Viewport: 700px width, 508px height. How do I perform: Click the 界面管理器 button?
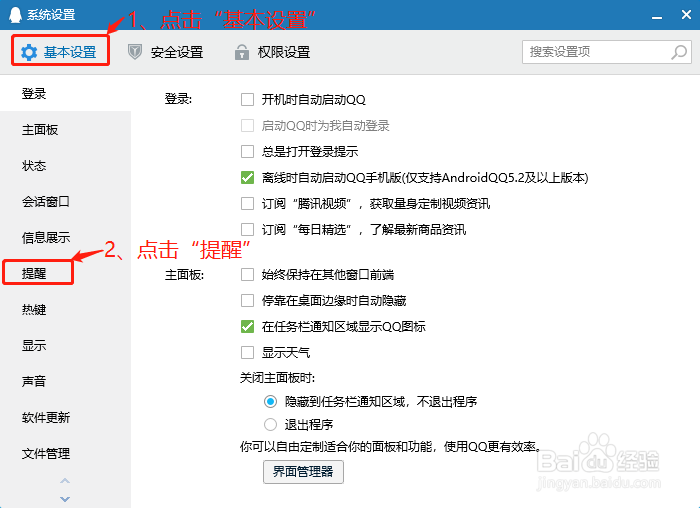303,472
